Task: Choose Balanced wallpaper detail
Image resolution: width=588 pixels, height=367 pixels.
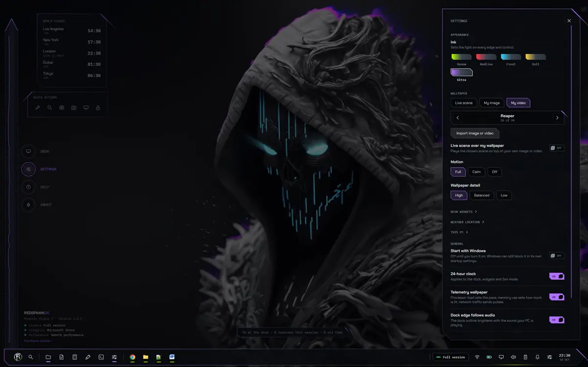Action: pyautogui.click(x=482, y=196)
